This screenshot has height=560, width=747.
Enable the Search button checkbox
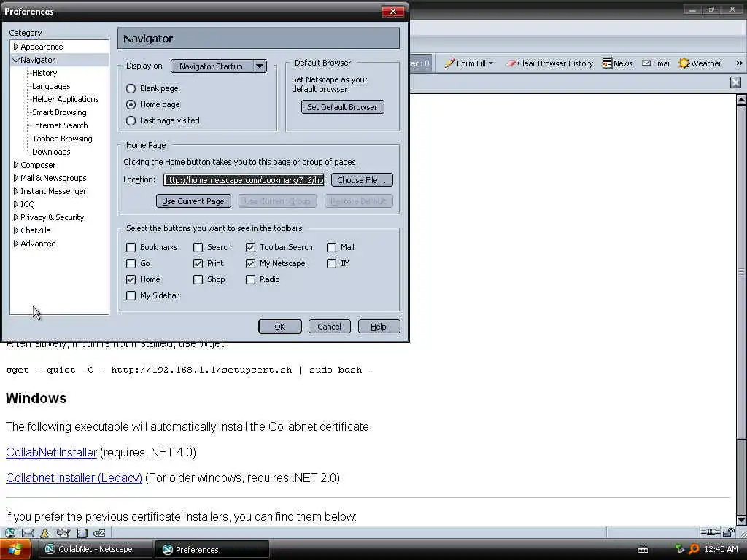[x=198, y=247]
